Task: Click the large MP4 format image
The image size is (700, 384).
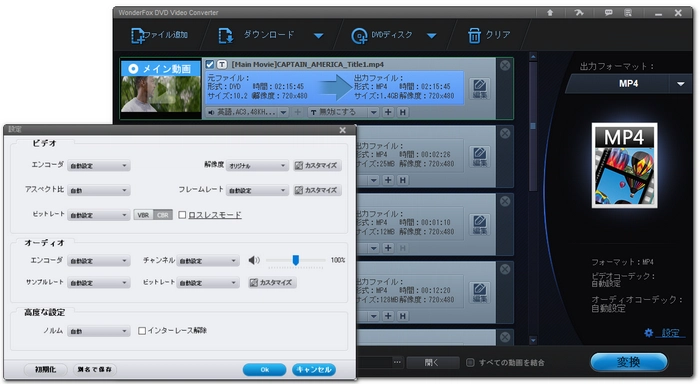Action: (625, 166)
